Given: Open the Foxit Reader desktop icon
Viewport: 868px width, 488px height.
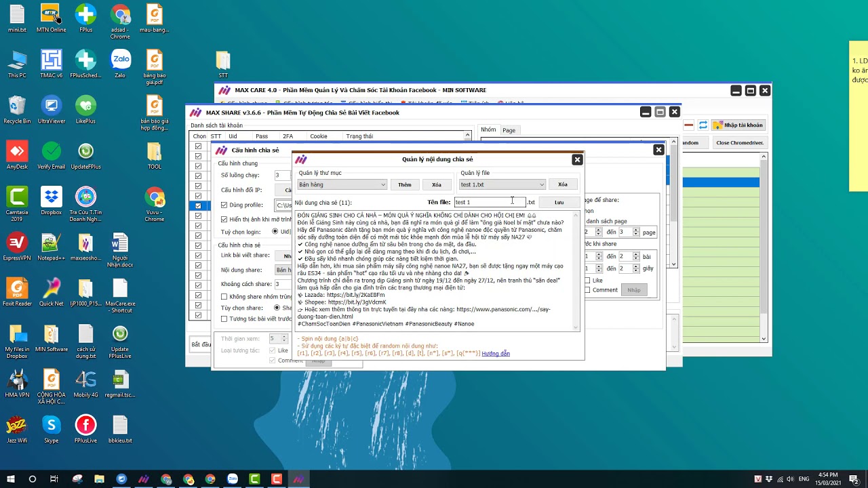Looking at the screenshot, I should tap(17, 291).
